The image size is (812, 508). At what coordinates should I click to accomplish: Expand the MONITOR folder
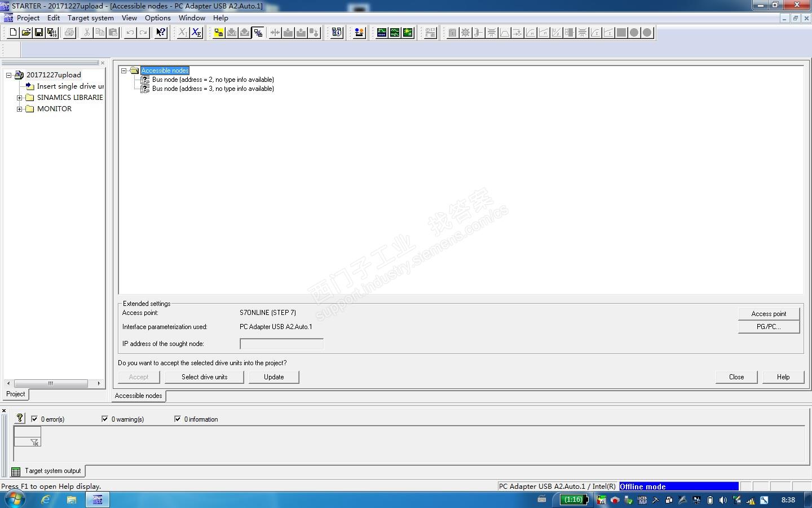point(20,109)
